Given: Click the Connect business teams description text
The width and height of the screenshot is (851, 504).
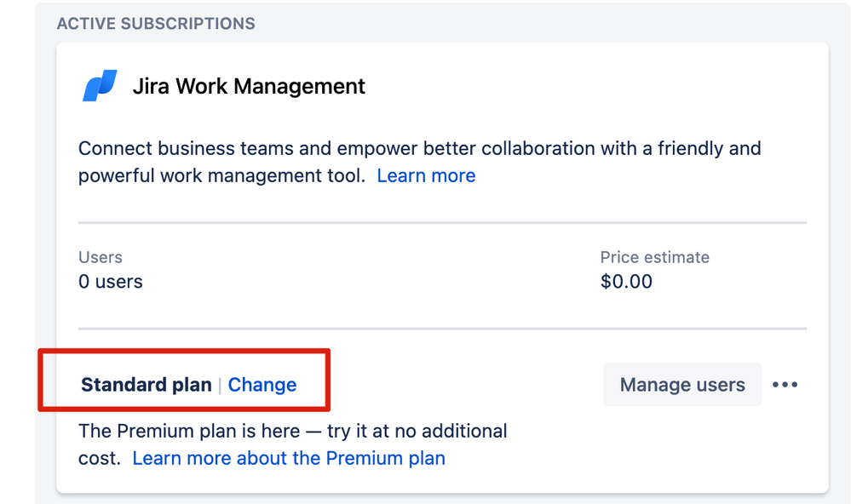Looking at the screenshot, I should coord(419,163).
